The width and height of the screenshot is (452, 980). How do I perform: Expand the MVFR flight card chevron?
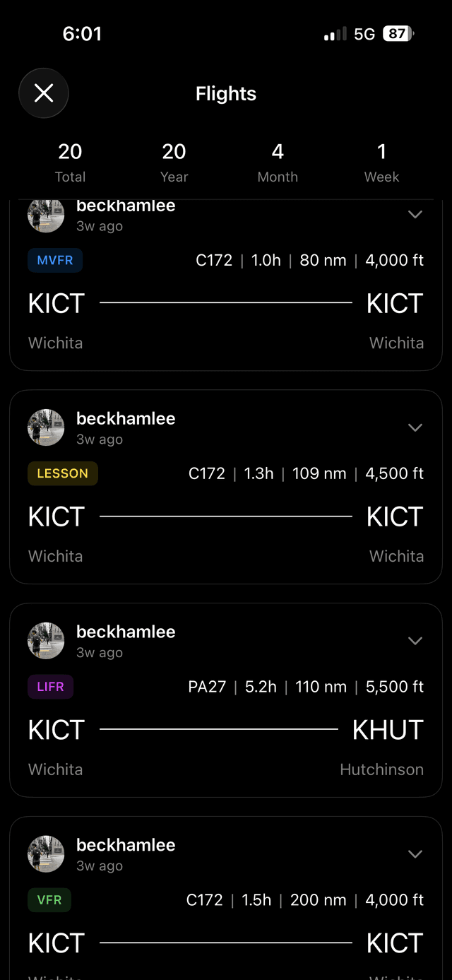click(415, 214)
